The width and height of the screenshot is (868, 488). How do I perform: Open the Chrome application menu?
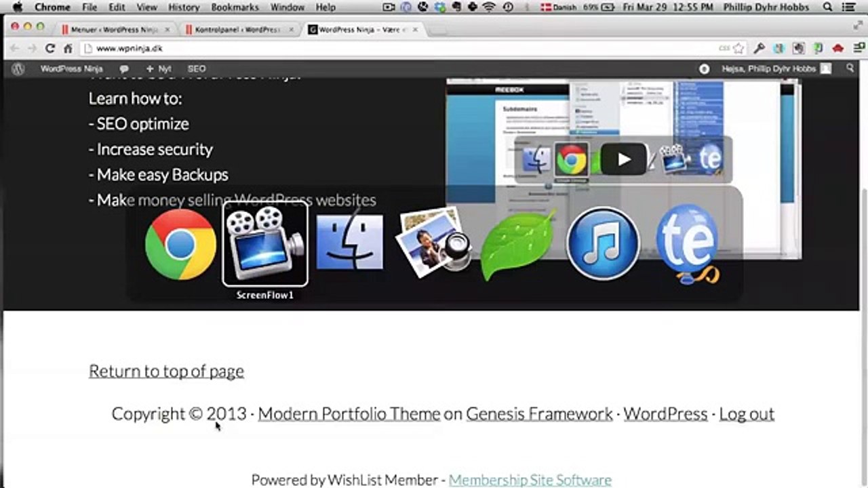pos(52,7)
